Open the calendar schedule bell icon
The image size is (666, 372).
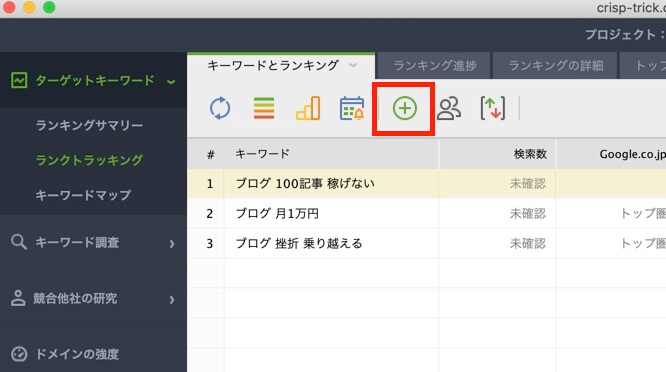pos(352,108)
